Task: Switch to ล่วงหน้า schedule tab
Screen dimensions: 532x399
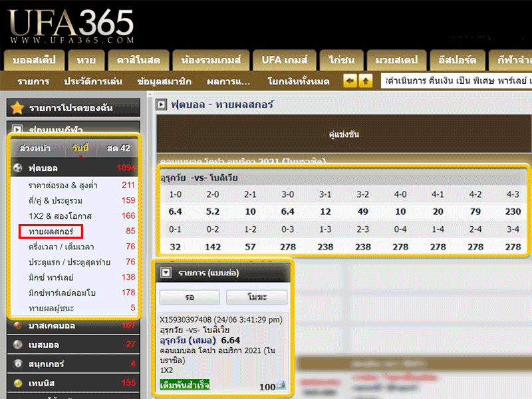Action: 35,148
